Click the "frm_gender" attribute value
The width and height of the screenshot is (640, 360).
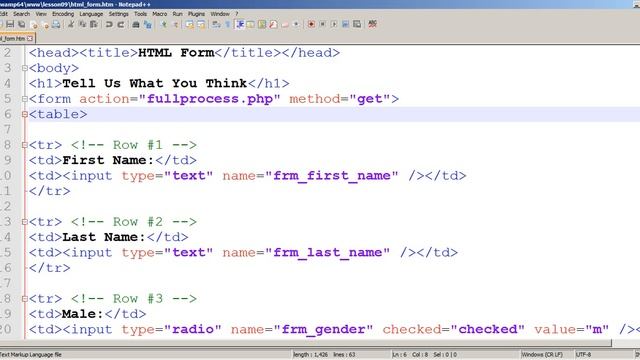tap(323, 329)
